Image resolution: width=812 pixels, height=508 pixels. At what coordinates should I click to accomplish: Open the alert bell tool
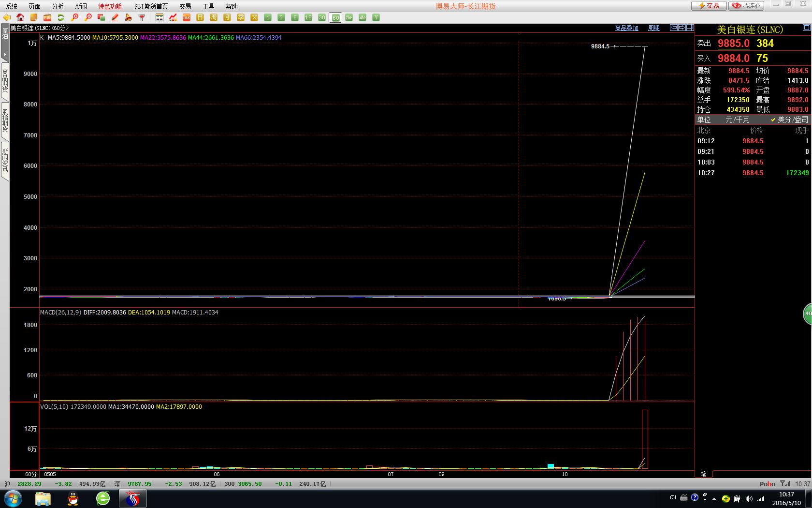(128, 17)
